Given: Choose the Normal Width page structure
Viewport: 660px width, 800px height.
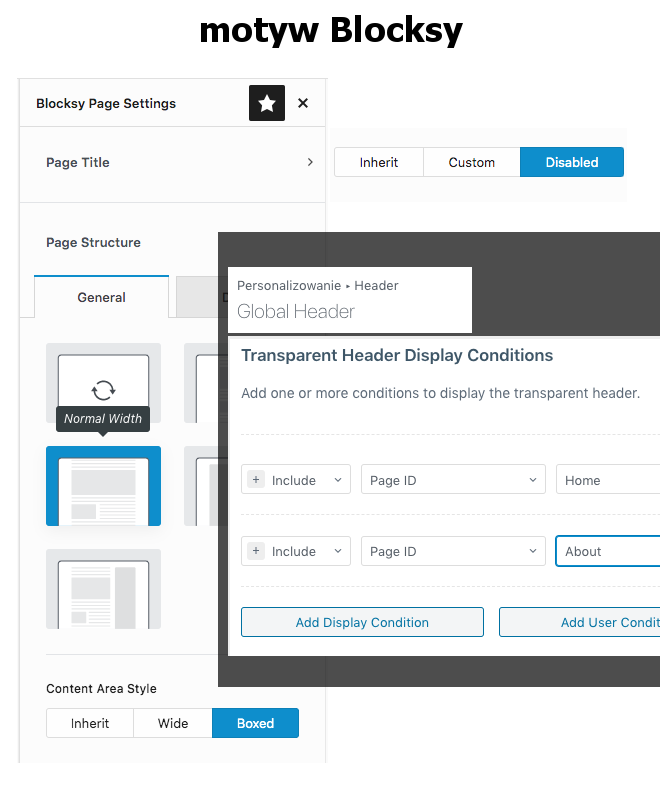Looking at the screenshot, I should [104, 486].
